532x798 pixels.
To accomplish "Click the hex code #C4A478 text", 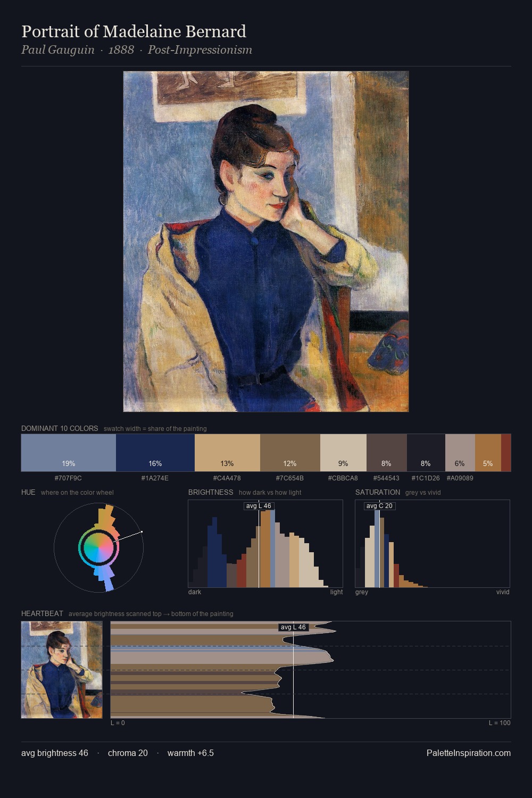I will pos(227,478).
